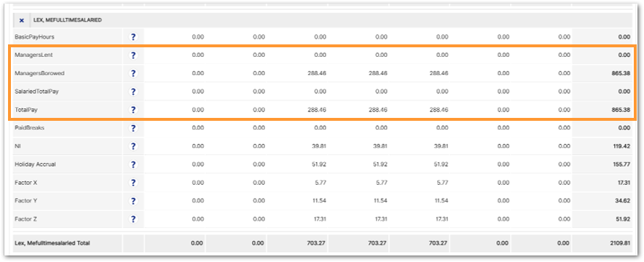Screen dimensions: 644x262
Task: Click the Lex, Mefulltimesalaried Total row label
Action: [52, 243]
